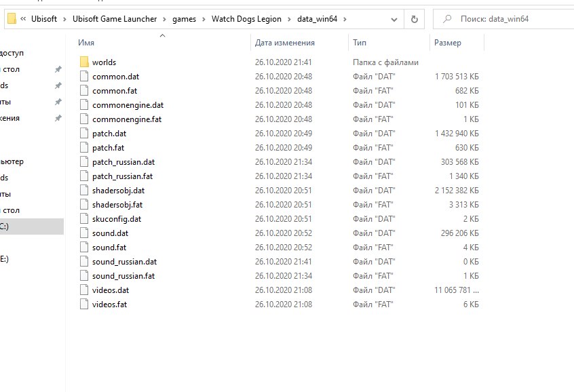Sort by Тип column header

[360, 43]
